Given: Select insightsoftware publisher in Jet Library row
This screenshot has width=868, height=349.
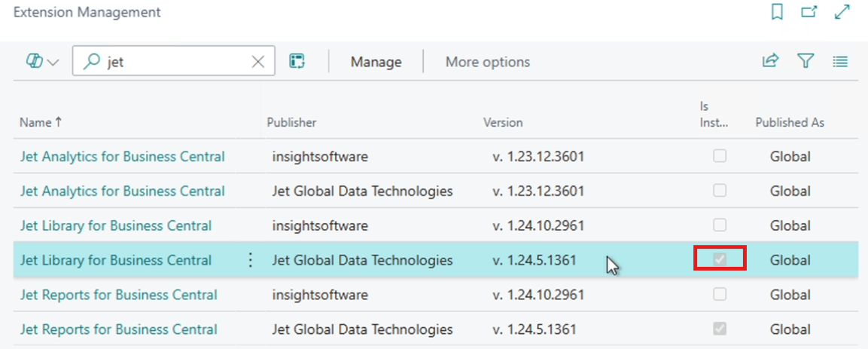Looking at the screenshot, I should click(x=320, y=225).
